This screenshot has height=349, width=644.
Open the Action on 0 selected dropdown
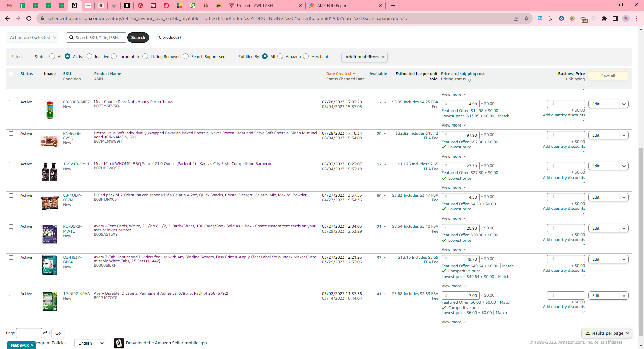pos(33,37)
